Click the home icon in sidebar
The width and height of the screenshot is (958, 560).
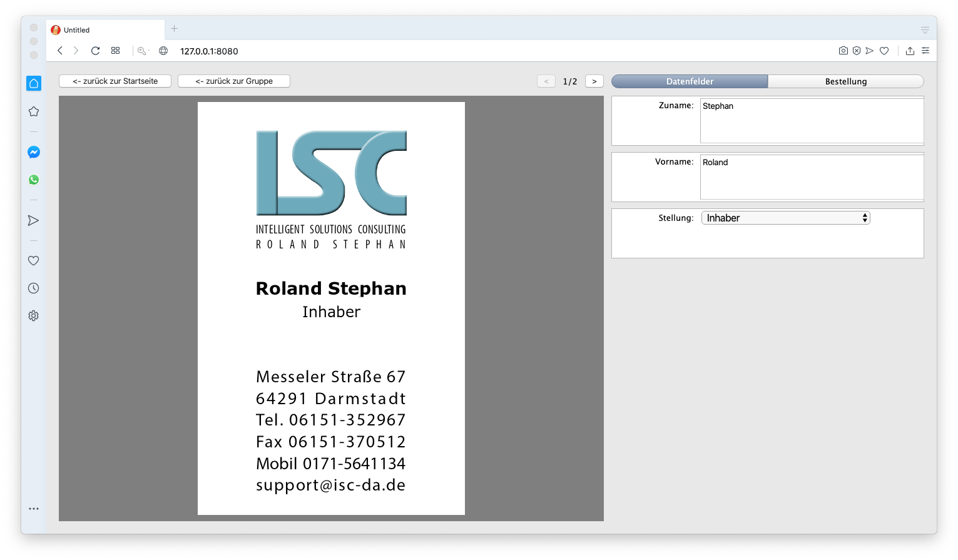pyautogui.click(x=34, y=83)
